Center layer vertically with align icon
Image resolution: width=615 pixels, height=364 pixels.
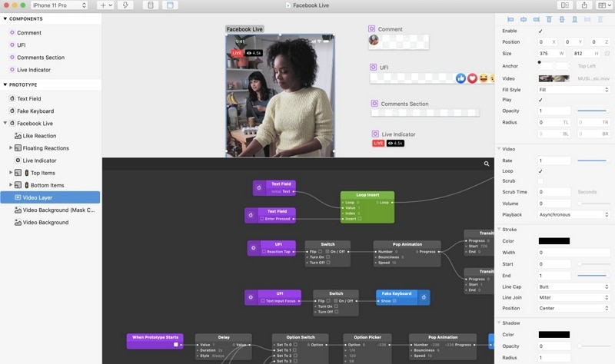(x=562, y=19)
